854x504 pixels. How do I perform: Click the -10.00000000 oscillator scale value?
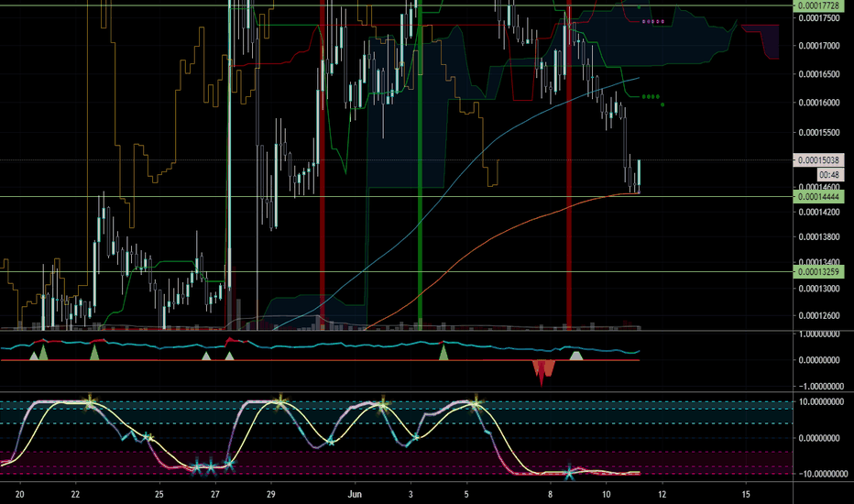click(x=821, y=474)
